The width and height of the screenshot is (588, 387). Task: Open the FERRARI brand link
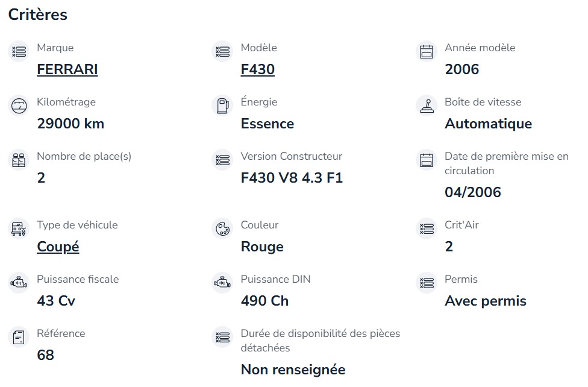(x=67, y=69)
